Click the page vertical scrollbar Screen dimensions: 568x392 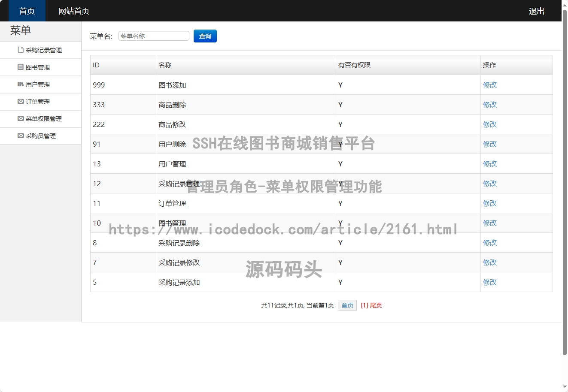pyautogui.click(x=565, y=182)
